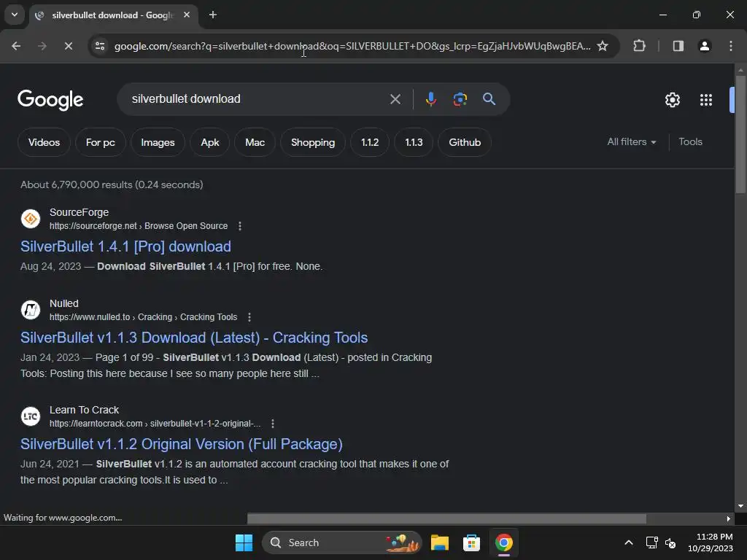Image resolution: width=747 pixels, height=560 pixels.
Task: Open the Chrome profile icon
Action: tap(705, 46)
